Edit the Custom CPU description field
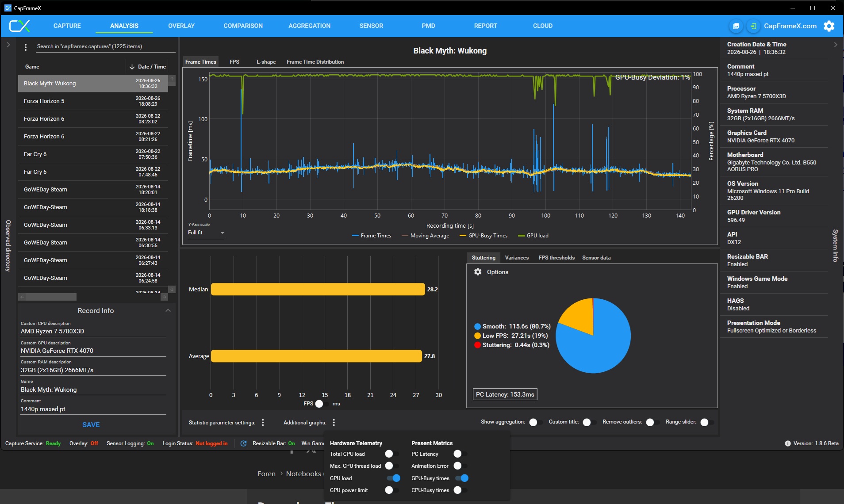Viewport: 844px width, 504px height. [93, 332]
